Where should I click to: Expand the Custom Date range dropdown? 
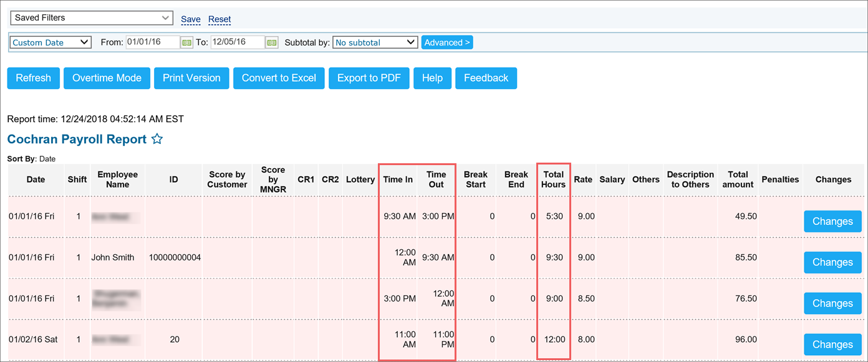click(51, 42)
